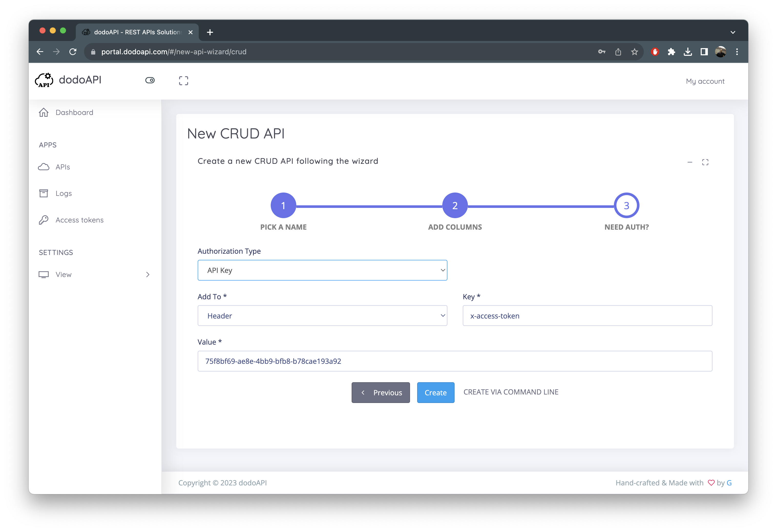Open My account menu
This screenshot has width=777, height=532.
(705, 81)
